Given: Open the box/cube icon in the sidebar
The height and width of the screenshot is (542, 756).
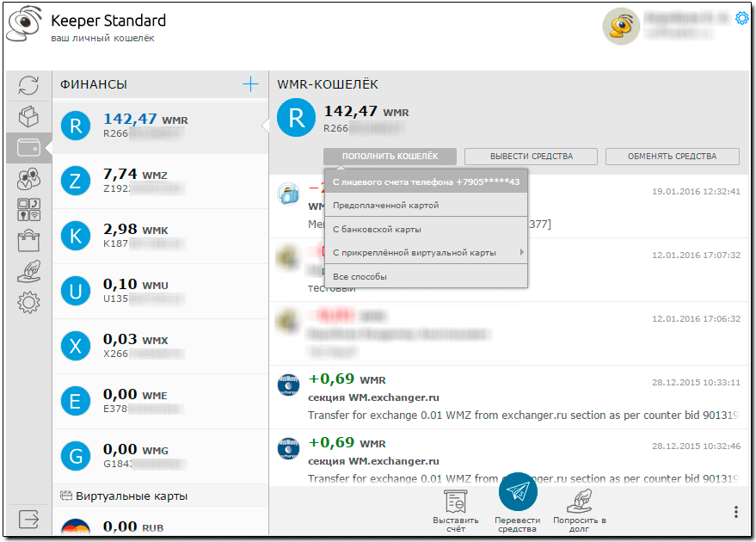Looking at the screenshot, I should pos(28,117).
